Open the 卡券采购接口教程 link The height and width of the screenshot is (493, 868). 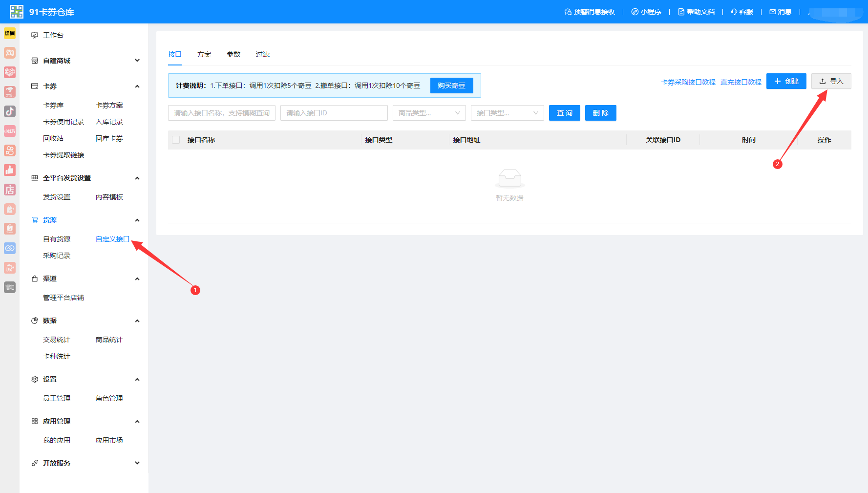[688, 82]
